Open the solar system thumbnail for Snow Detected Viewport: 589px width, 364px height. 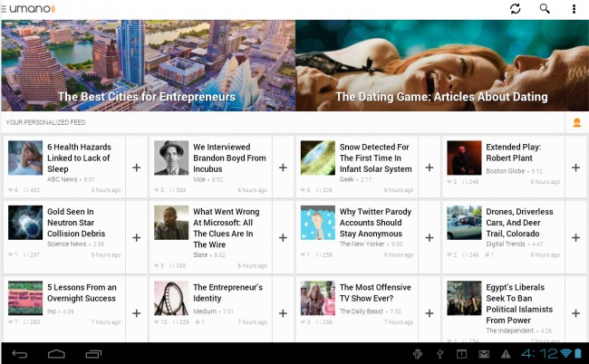(x=318, y=158)
